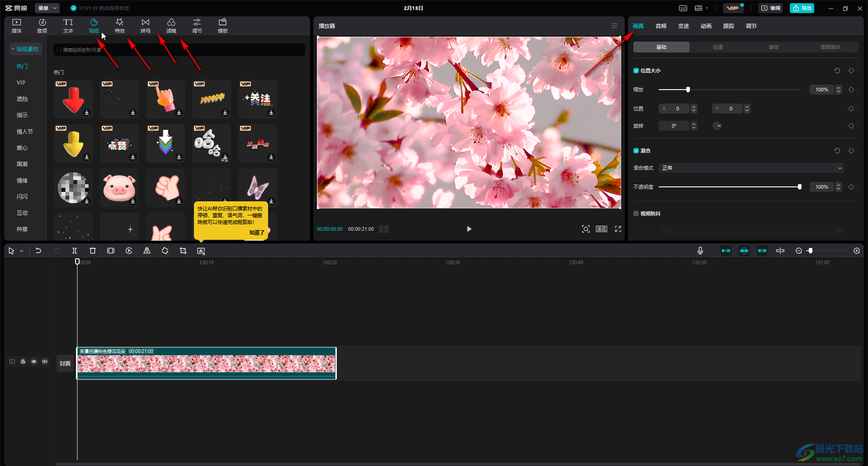Screen dimensions: 868x466
Task: Uncheck the 位置大小 checkbox
Action: [636, 71]
